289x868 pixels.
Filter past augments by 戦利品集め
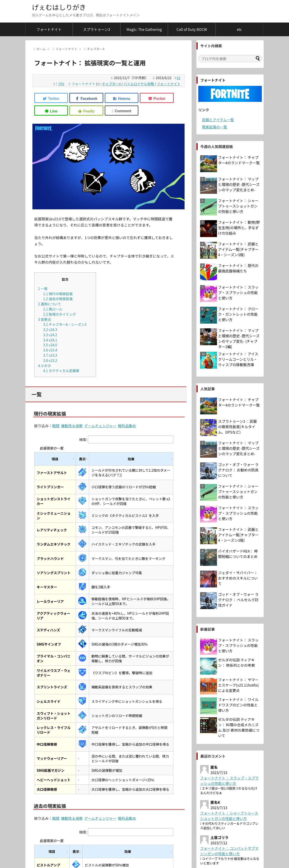127,818
